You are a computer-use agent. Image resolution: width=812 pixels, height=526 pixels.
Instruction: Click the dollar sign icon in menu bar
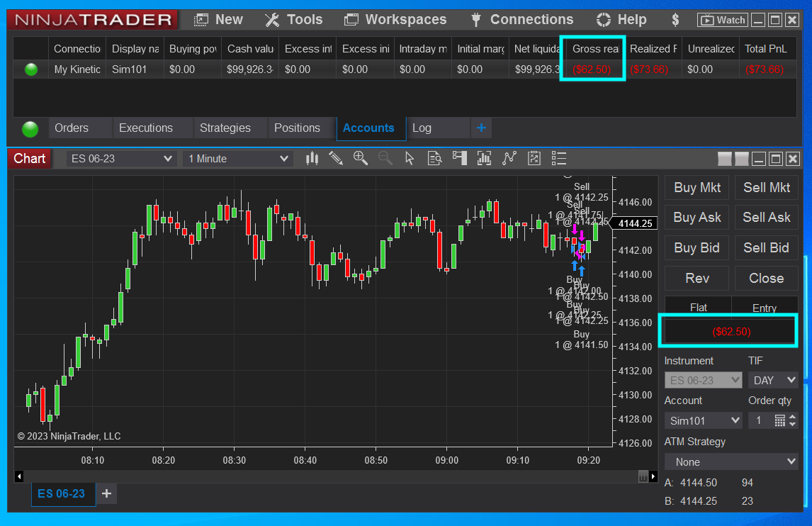(x=675, y=21)
